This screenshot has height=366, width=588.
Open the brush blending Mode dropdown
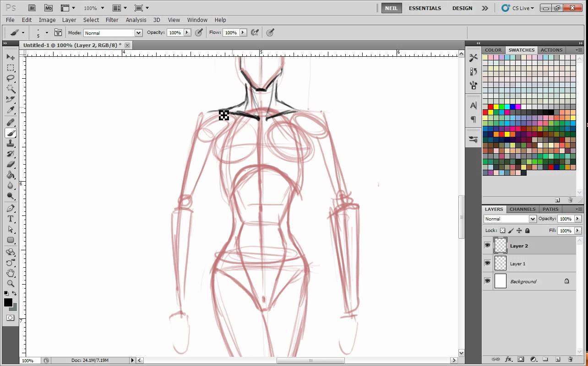click(x=112, y=32)
